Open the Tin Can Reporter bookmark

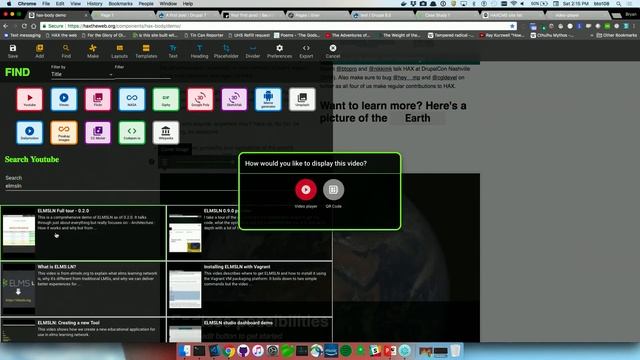point(203,36)
